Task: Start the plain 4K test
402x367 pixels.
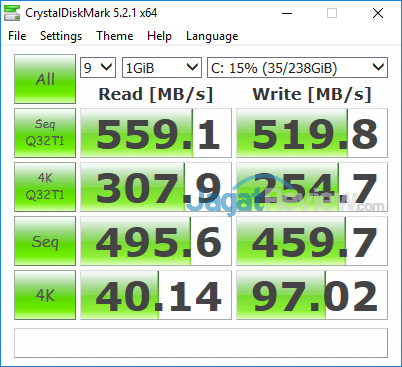Action: [45, 295]
